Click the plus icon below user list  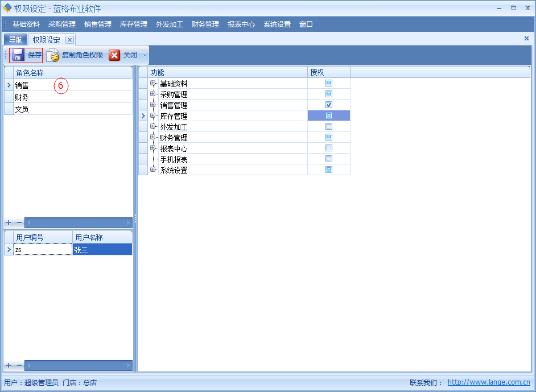click(x=8, y=365)
